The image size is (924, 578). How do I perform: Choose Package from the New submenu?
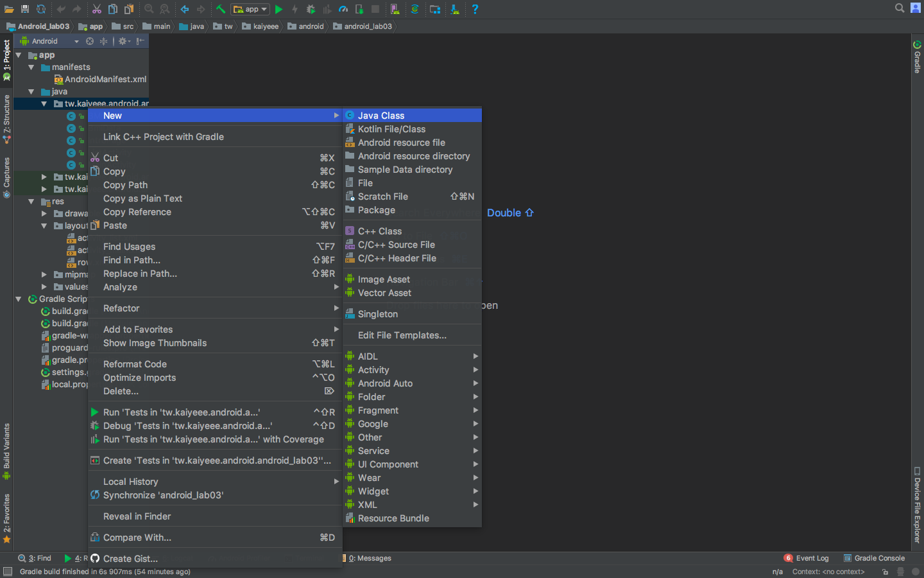tap(413, 210)
